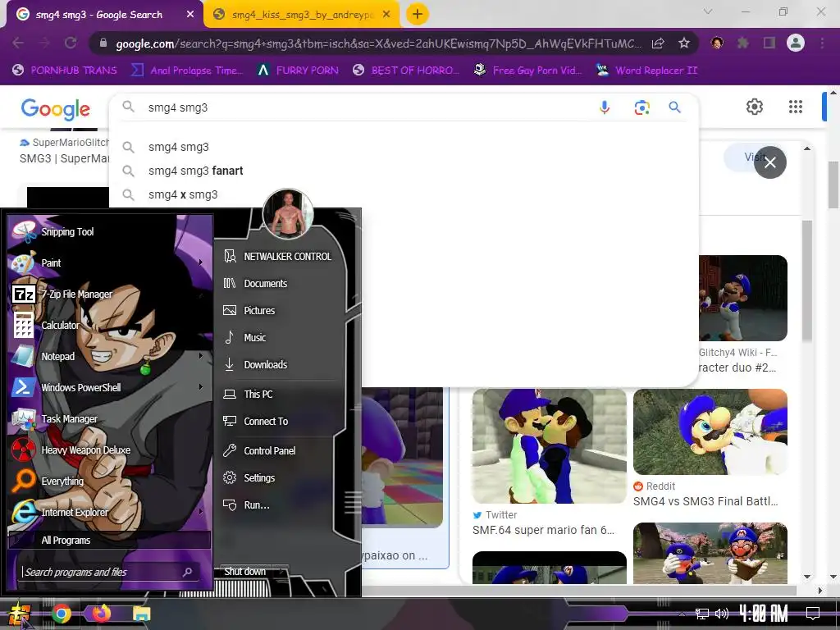
Task: Open Firefox from the taskbar
Action: pos(101,613)
